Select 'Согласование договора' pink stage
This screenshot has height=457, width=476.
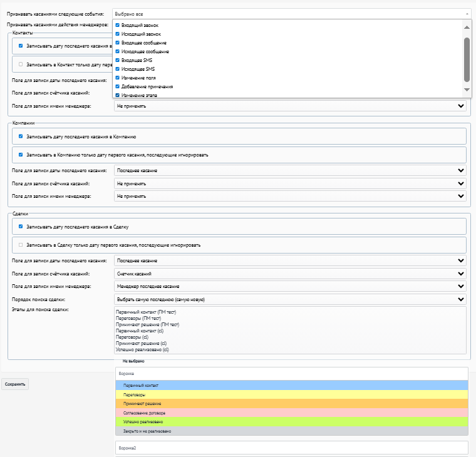292,413
